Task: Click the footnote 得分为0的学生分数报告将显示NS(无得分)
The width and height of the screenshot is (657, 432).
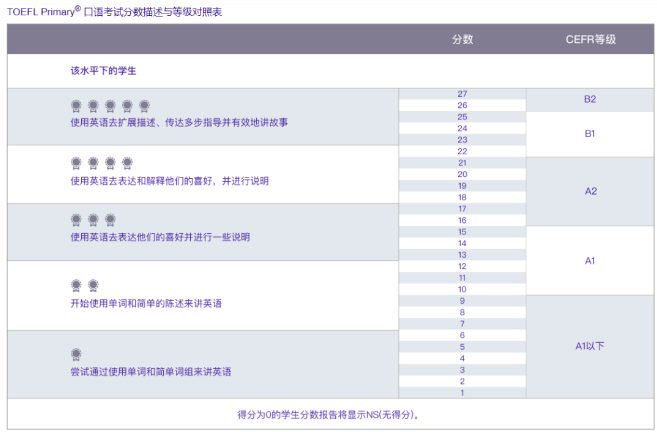Action: click(328, 415)
